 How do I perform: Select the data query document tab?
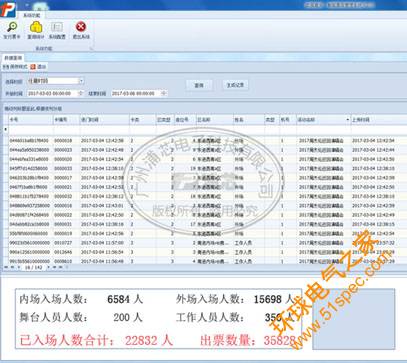(x=13, y=58)
